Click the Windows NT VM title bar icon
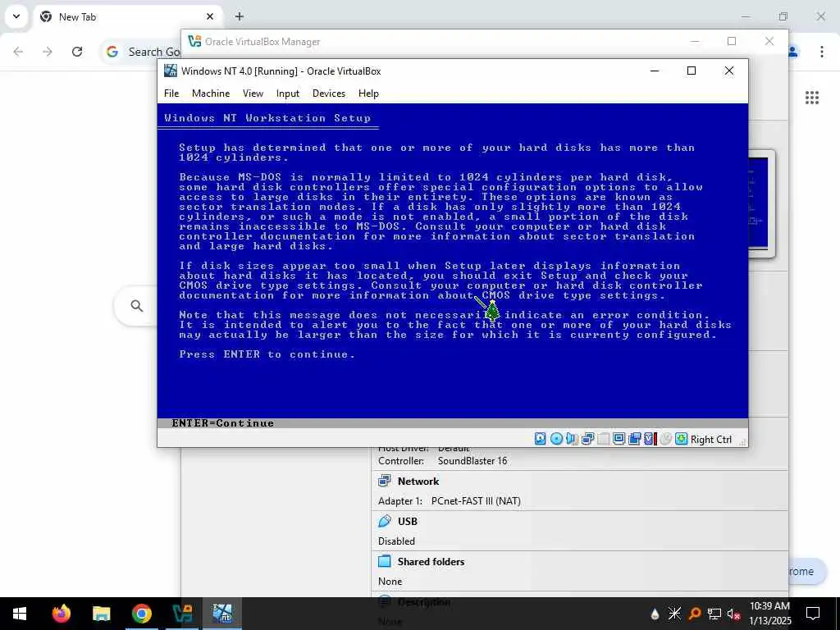The height and width of the screenshot is (630, 840). [171, 71]
